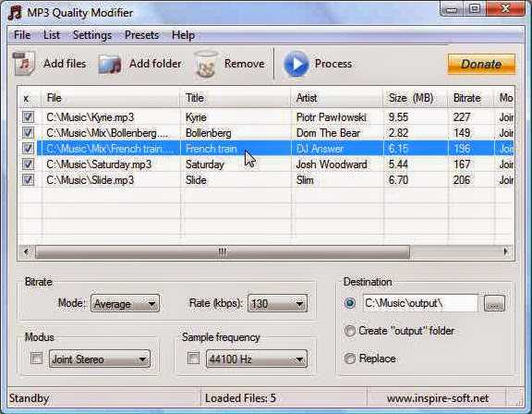The width and height of the screenshot is (532, 414).
Task: Click the blue Process play icon
Action: (x=296, y=64)
